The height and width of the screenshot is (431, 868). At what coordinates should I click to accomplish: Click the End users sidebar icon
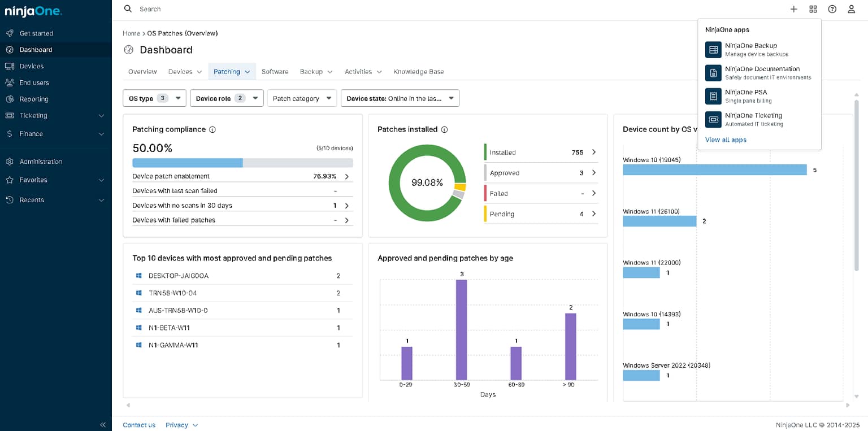[x=10, y=82]
